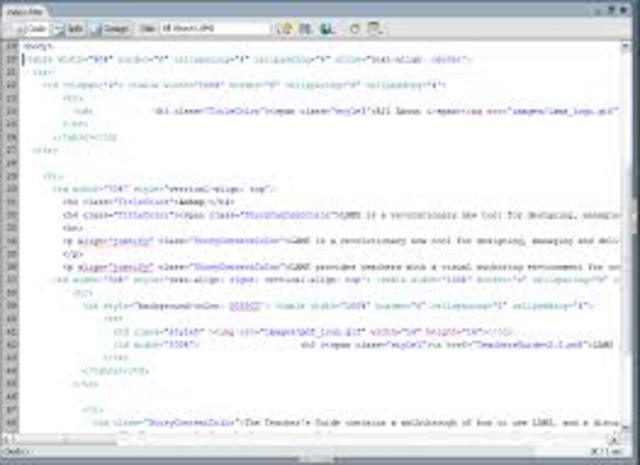Click the document Title input field
Screen dimensions: 640x465
215,28
